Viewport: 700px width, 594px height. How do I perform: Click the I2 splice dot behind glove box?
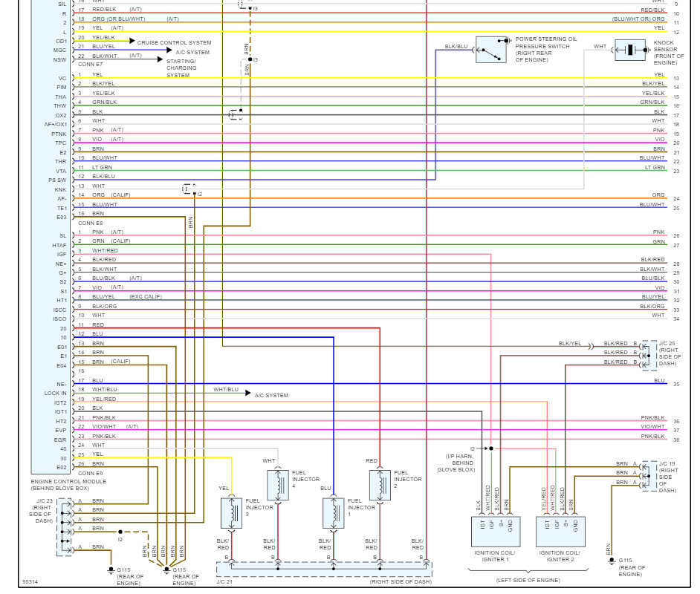pyautogui.click(x=491, y=448)
